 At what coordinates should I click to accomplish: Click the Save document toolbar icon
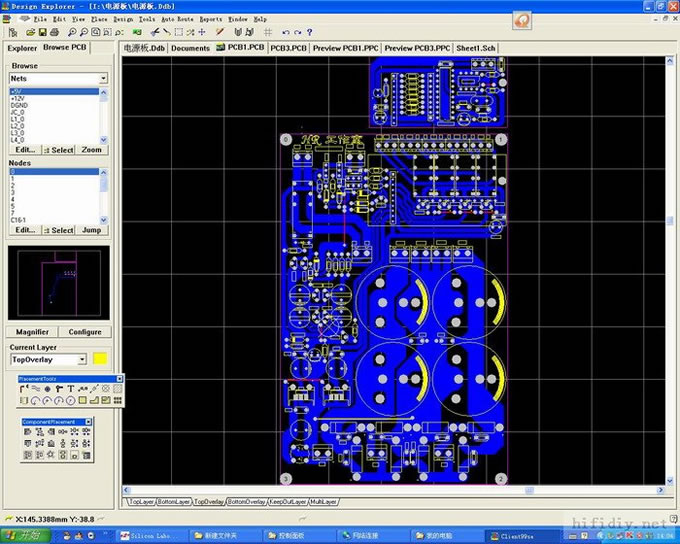(41, 32)
